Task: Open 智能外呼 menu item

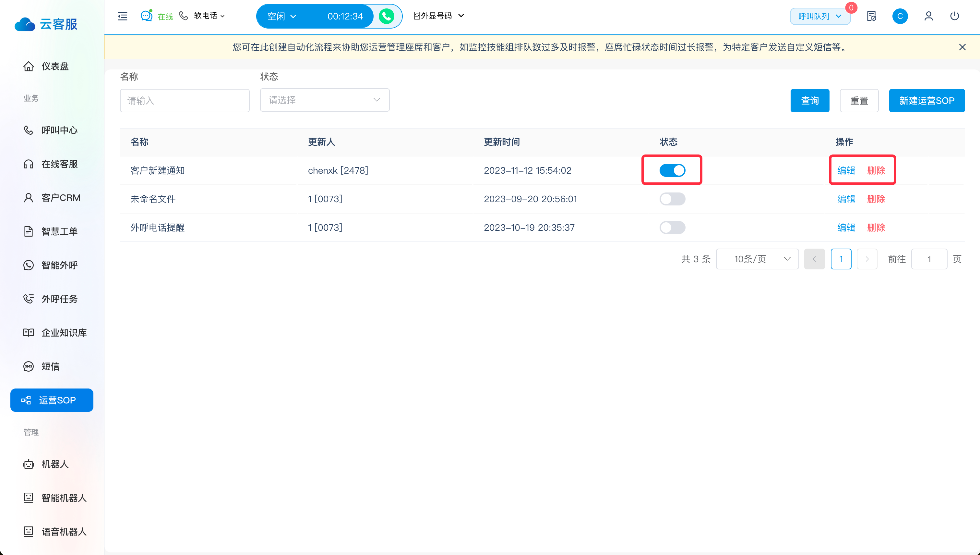Action: coord(52,265)
